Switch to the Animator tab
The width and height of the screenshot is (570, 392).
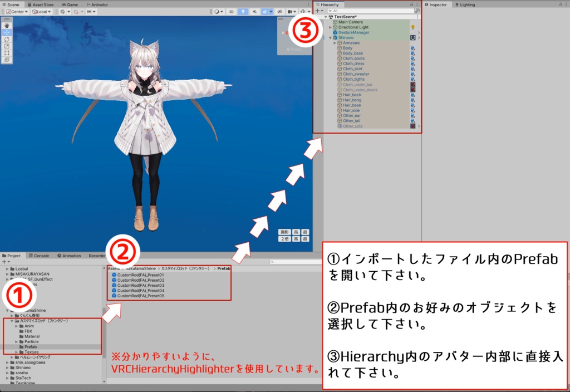point(97,4)
